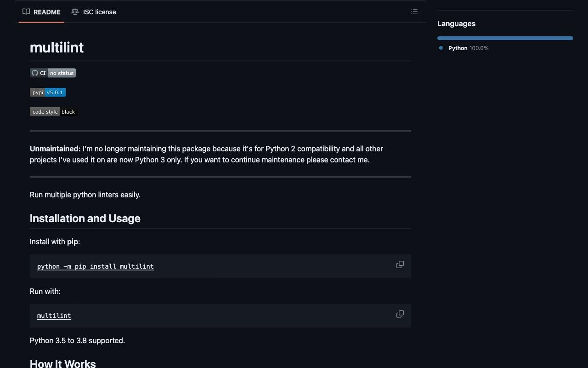
Task: Open the README tab
Action: click(x=42, y=12)
